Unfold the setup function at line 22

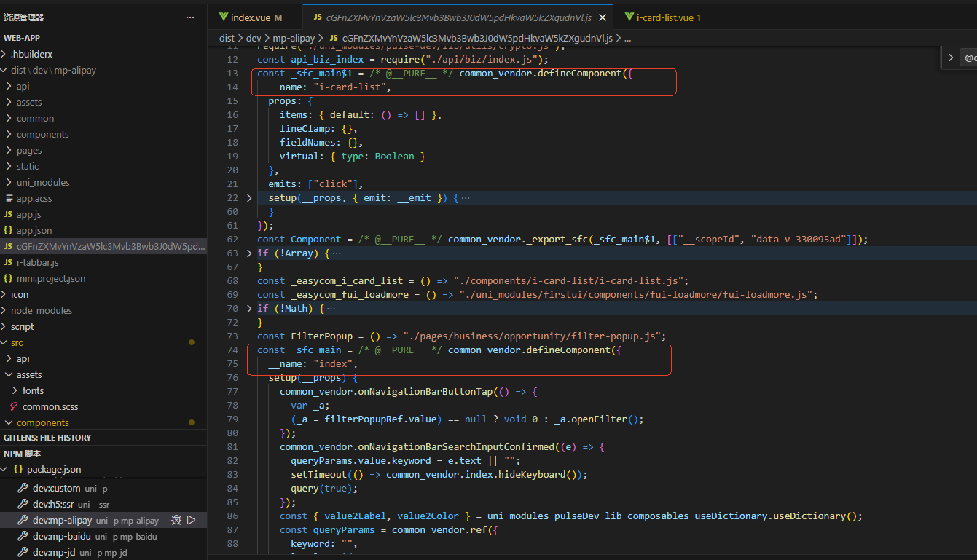(x=249, y=198)
